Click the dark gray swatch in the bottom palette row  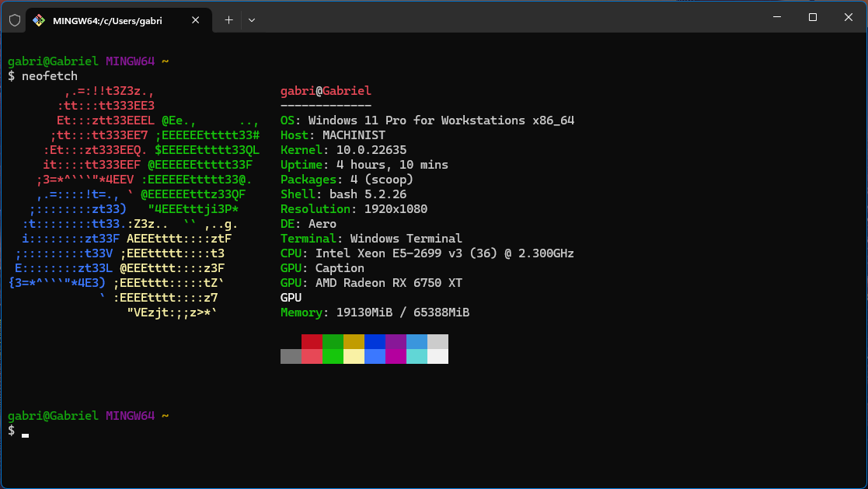click(291, 357)
